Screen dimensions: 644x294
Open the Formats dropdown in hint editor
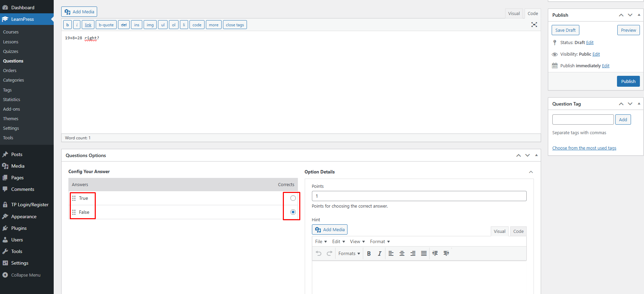click(349, 253)
